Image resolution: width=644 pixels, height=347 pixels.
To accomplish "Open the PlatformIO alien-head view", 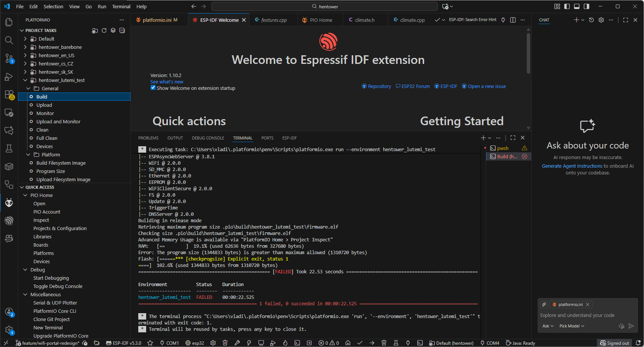I will click(9, 203).
